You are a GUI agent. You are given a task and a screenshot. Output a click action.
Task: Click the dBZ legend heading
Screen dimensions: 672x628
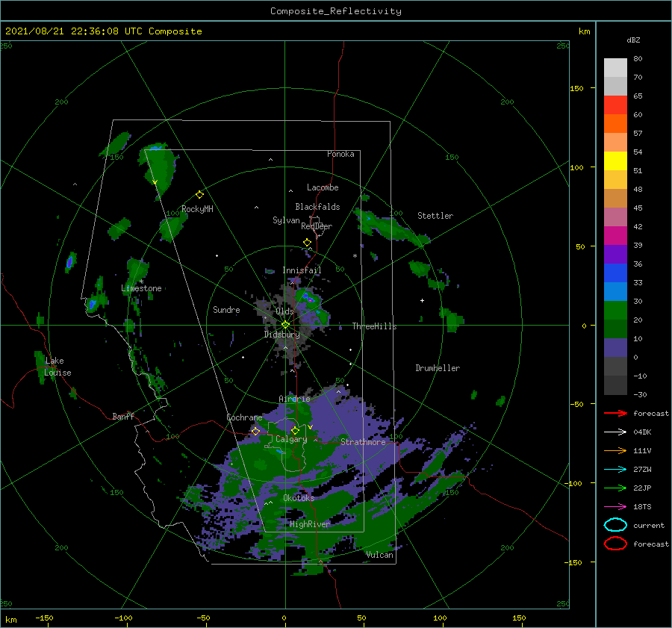(633, 40)
